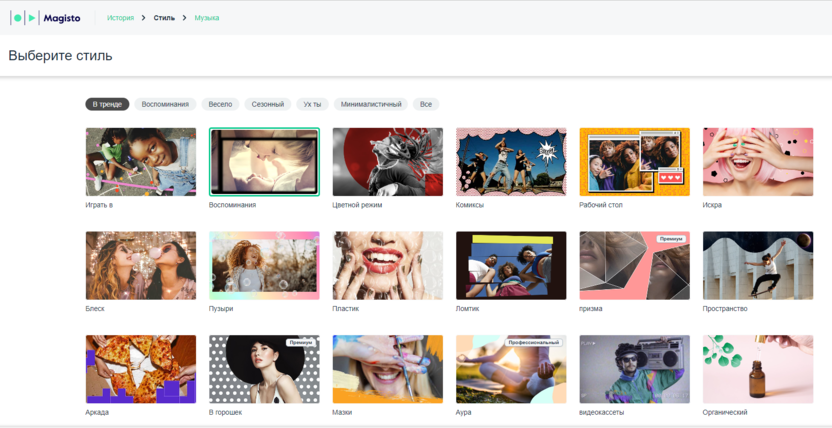This screenshot has width=832, height=428.
Task: Choose the В горошек style thumbnail
Action: point(264,369)
